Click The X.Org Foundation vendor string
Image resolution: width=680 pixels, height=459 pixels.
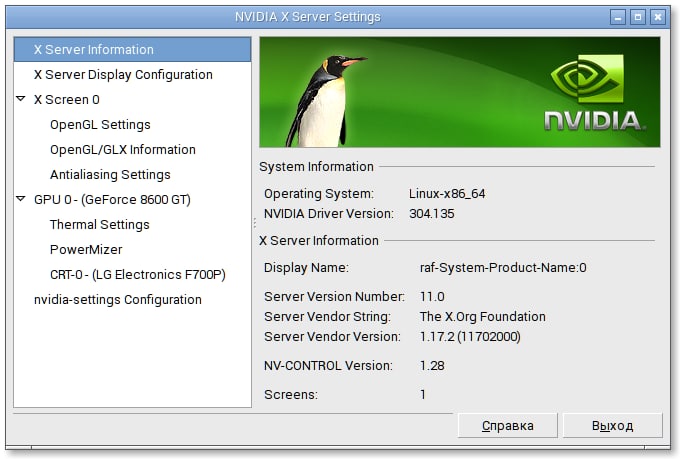[482, 317]
